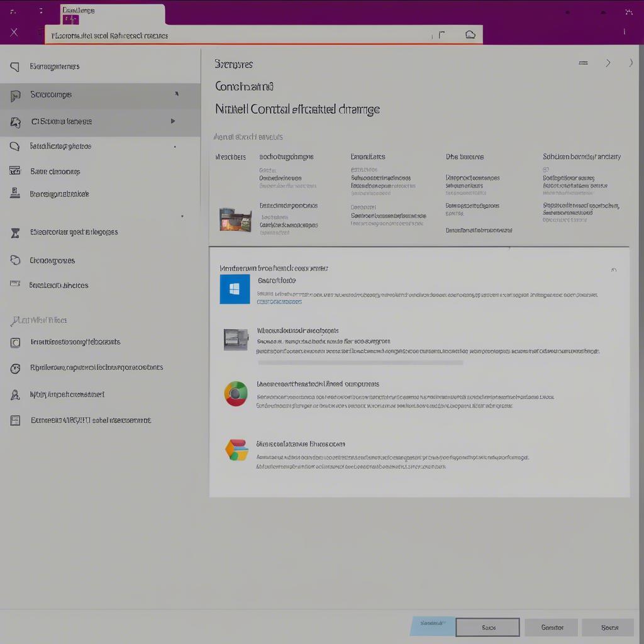Click the title of the Chrome-style icon entry
Viewport: 644px width, 644px height.
(318, 384)
